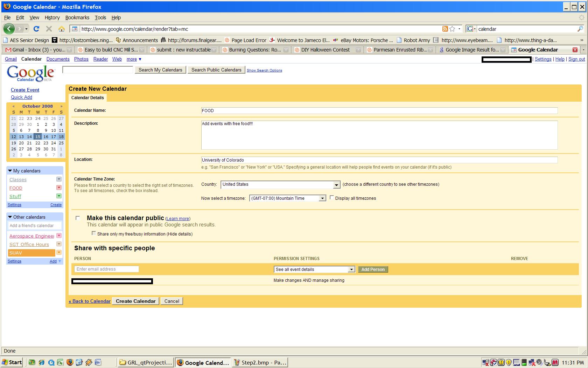
Task: Click the site identity icon in address bar
Action: click(75, 29)
